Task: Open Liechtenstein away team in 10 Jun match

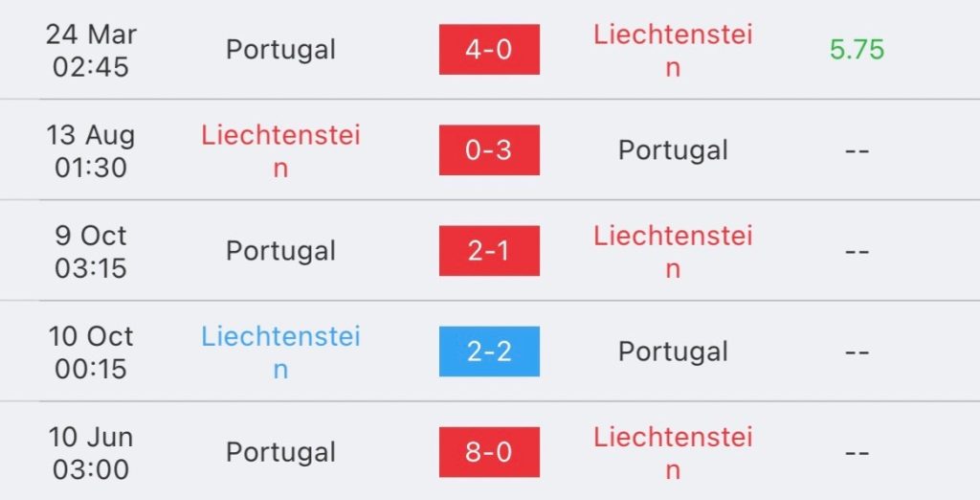Action: coord(673,454)
